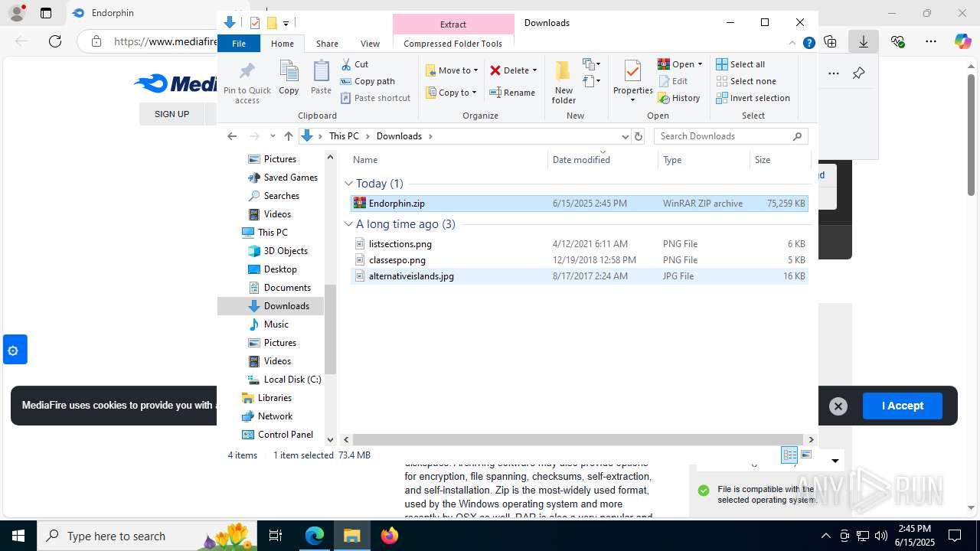
Task: Switch to Share ribbon tab
Action: (x=327, y=44)
